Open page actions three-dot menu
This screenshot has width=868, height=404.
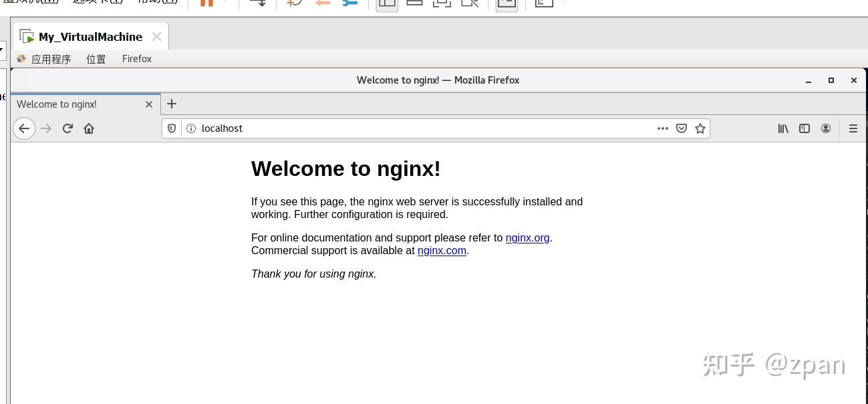663,128
